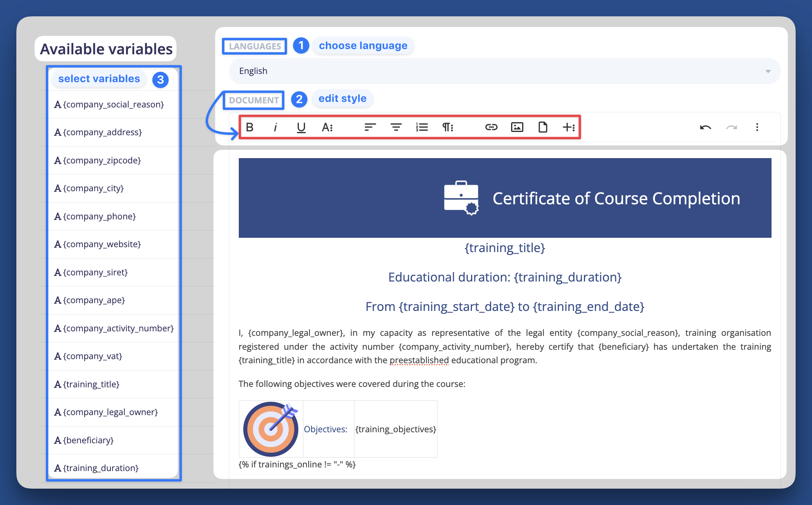
Task: Open font size options
Action: 327,127
